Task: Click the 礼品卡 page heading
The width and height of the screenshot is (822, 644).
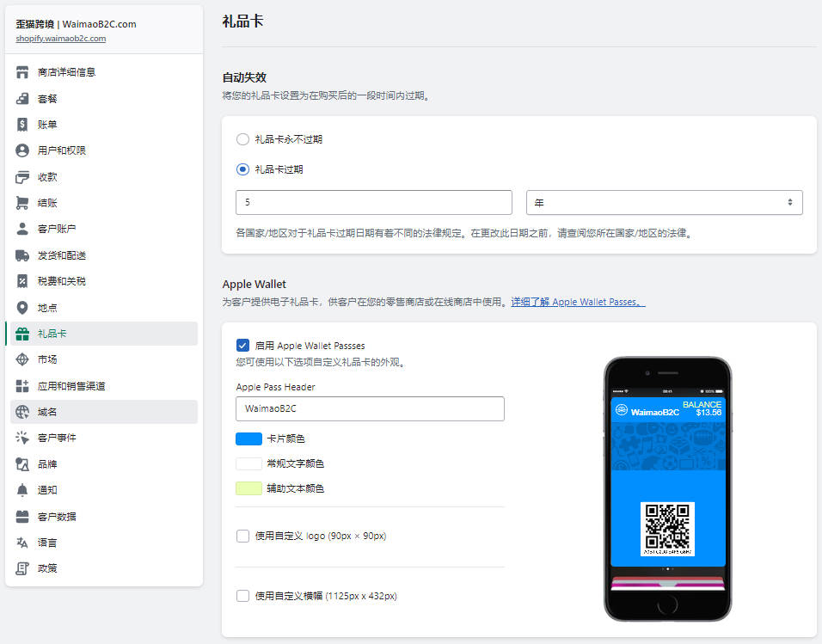Action: coord(242,21)
